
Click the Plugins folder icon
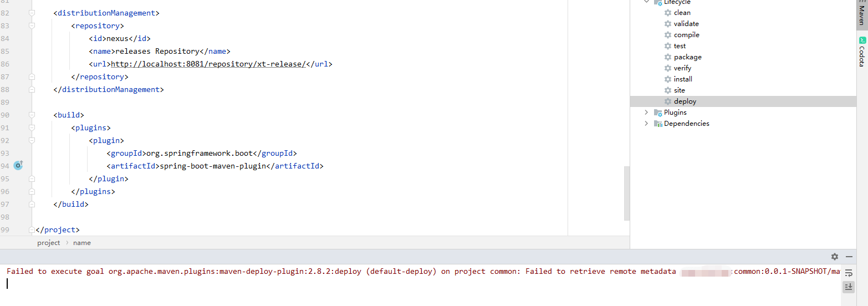click(x=658, y=113)
